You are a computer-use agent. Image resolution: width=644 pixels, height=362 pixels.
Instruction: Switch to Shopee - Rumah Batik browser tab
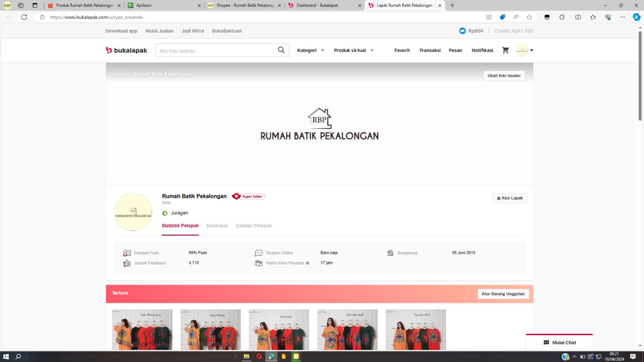[x=244, y=5]
